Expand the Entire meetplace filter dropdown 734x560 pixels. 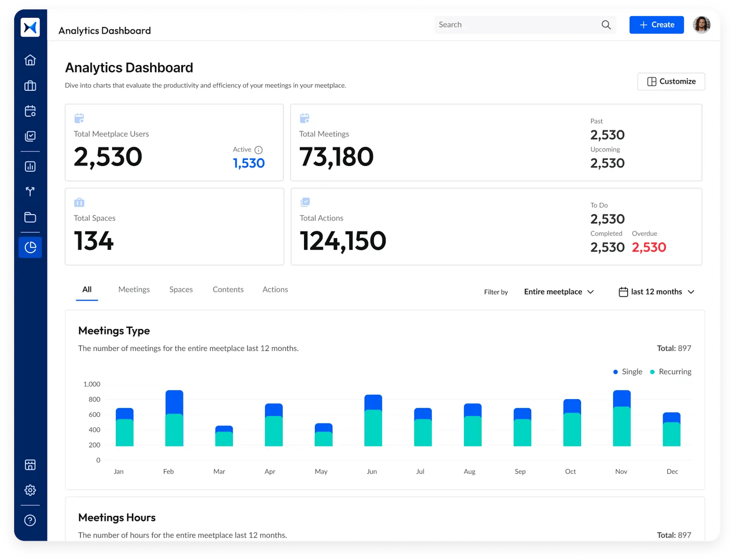coord(559,292)
